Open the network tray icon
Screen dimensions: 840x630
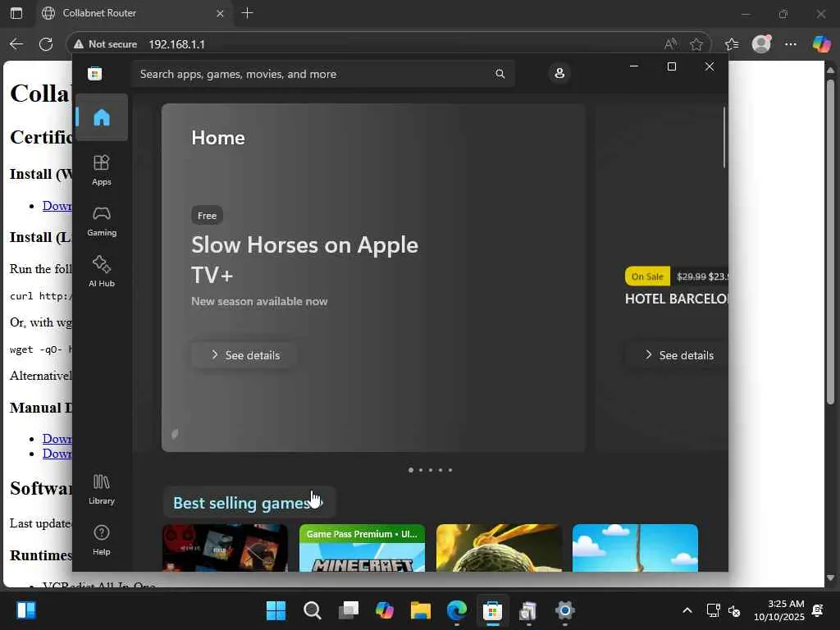[x=713, y=610]
